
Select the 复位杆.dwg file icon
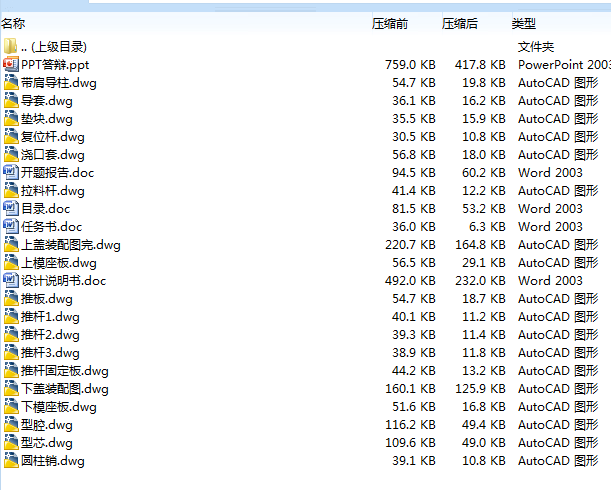(x=11, y=136)
